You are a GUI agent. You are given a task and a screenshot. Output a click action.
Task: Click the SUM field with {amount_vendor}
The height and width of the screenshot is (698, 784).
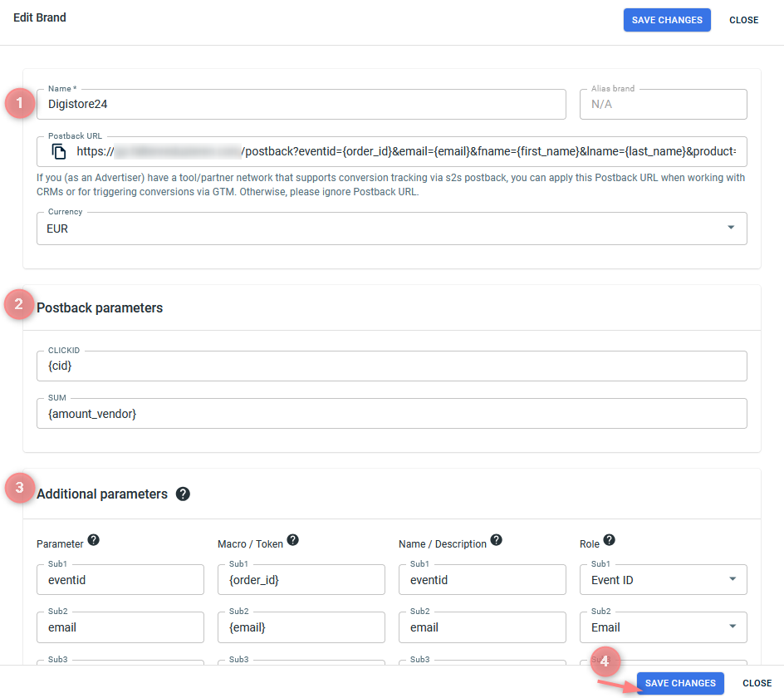click(x=391, y=414)
